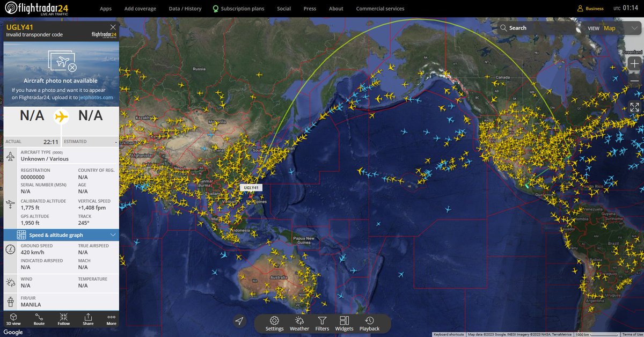Screen dimensions: 644x337
Task: Open the Add coverage menu
Action: click(x=140, y=9)
